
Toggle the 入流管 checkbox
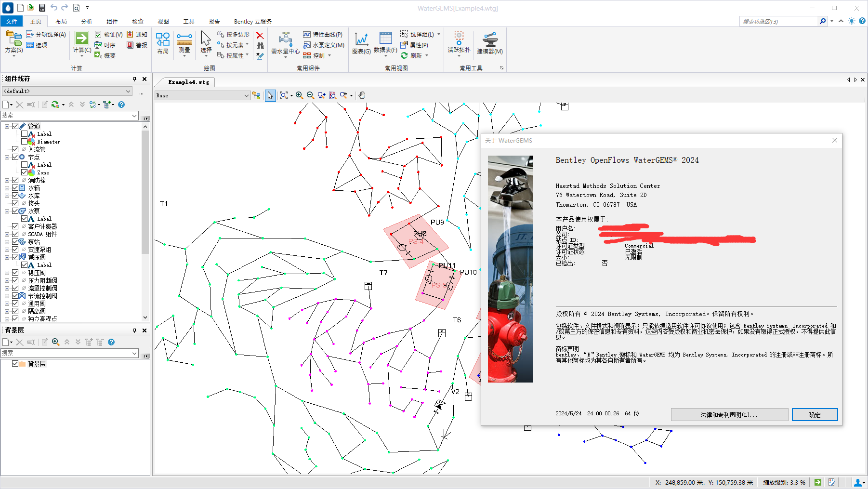(x=15, y=149)
